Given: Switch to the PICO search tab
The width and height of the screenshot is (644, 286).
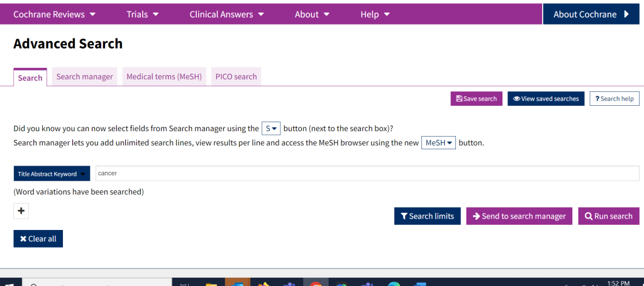Looking at the screenshot, I should coord(236,77).
